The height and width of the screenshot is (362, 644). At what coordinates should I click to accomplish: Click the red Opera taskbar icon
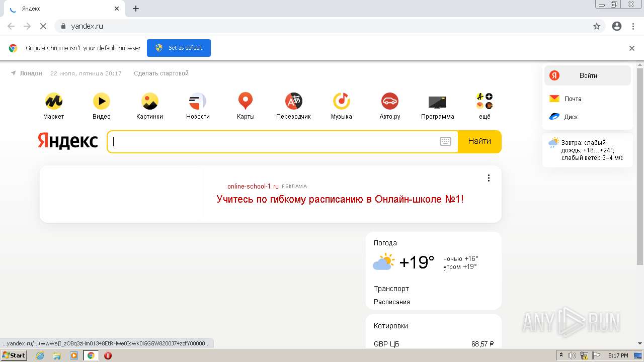point(108,355)
